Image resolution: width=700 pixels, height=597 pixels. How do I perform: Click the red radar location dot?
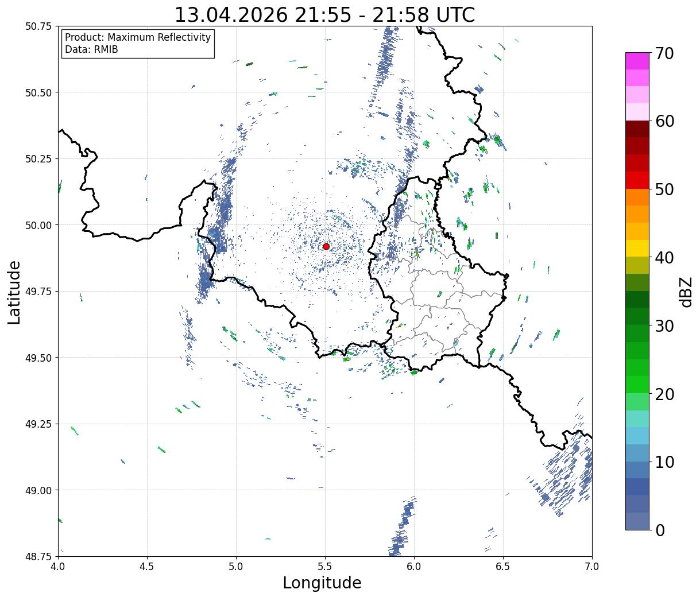326,246
